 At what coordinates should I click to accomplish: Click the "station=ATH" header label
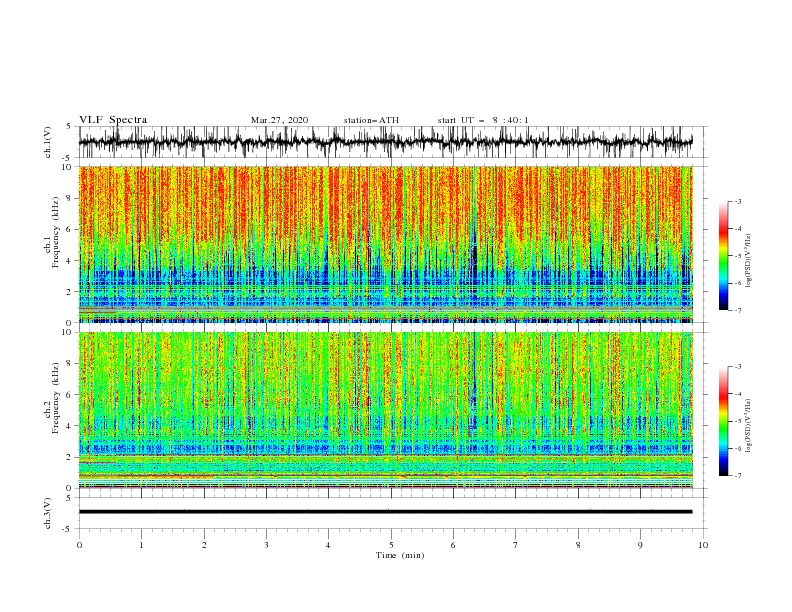tap(371, 120)
